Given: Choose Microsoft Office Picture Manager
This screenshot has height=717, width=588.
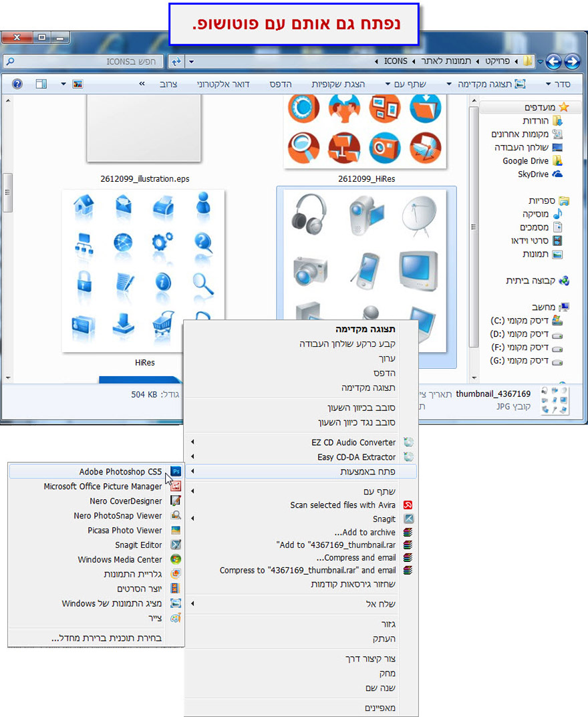Looking at the screenshot, I should pyautogui.click(x=96, y=486).
